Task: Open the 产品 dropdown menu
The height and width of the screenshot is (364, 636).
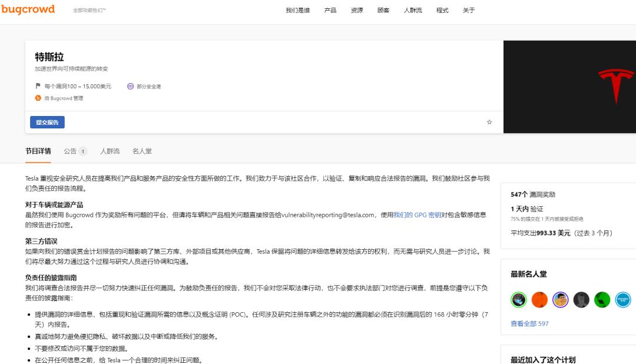Action: [x=330, y=10]
